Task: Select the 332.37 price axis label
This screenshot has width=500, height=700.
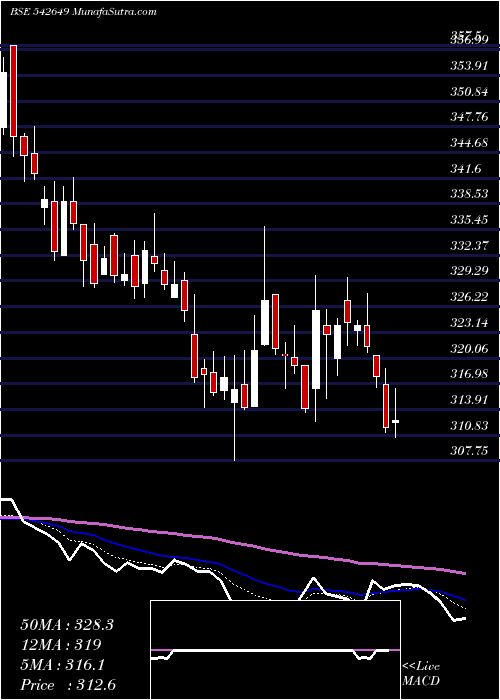Action: pos(468,246)
